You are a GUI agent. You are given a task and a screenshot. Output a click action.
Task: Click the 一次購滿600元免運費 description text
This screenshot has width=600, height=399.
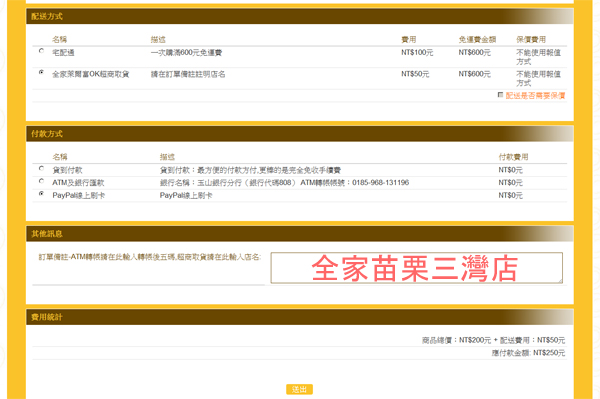[x=186, y=52]
